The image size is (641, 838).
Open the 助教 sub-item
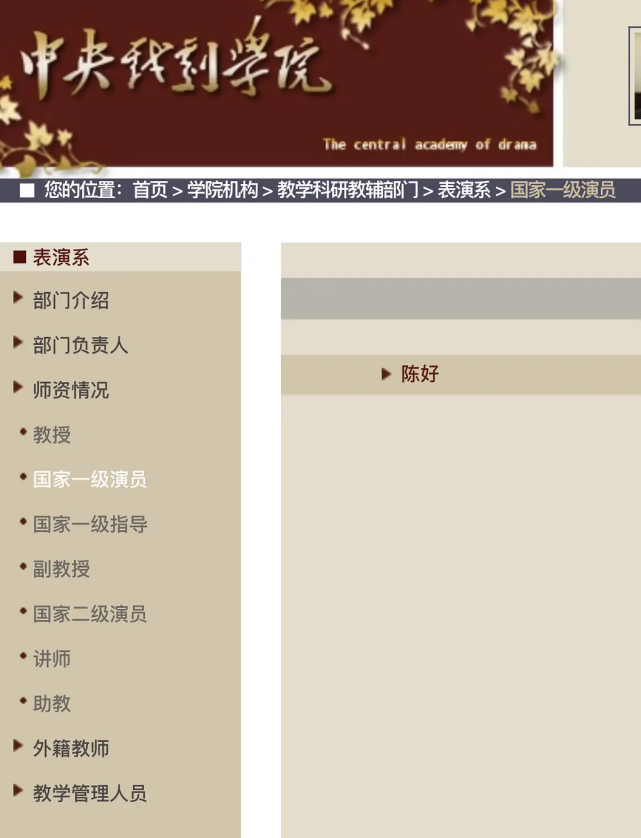[52, 703]
